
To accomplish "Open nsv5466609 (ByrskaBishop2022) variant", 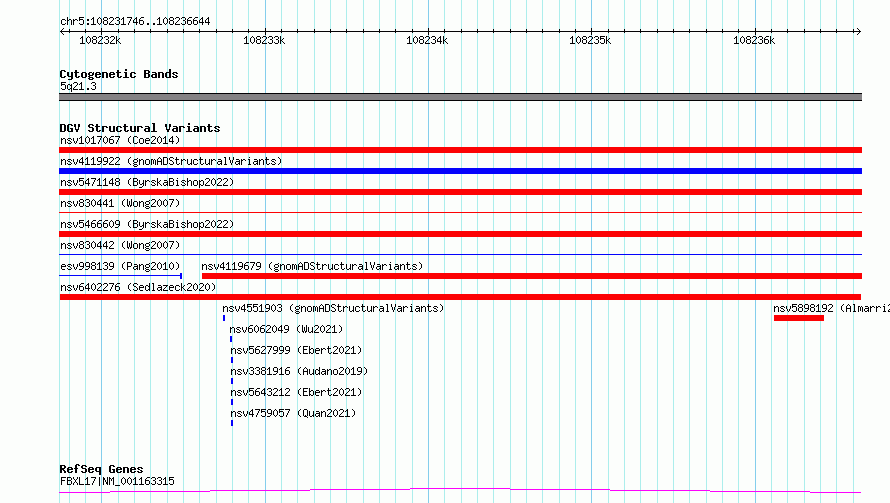I will [x=147, y=224].
